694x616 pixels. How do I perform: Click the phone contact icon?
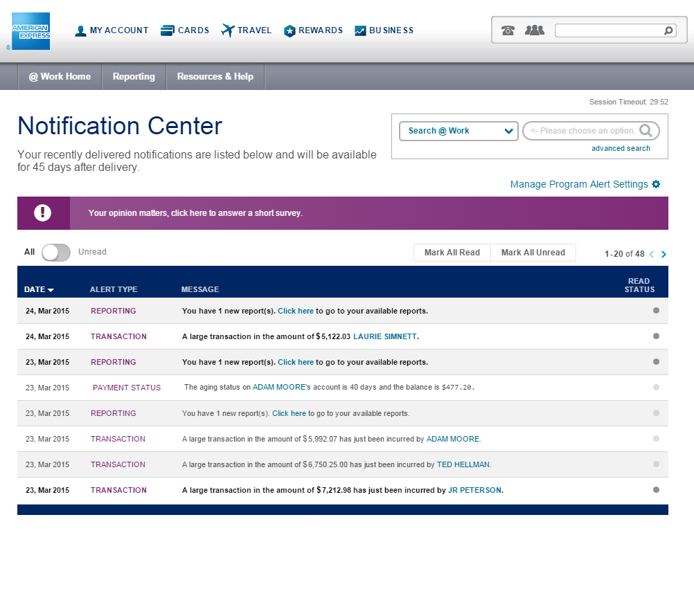click(508, 30)
